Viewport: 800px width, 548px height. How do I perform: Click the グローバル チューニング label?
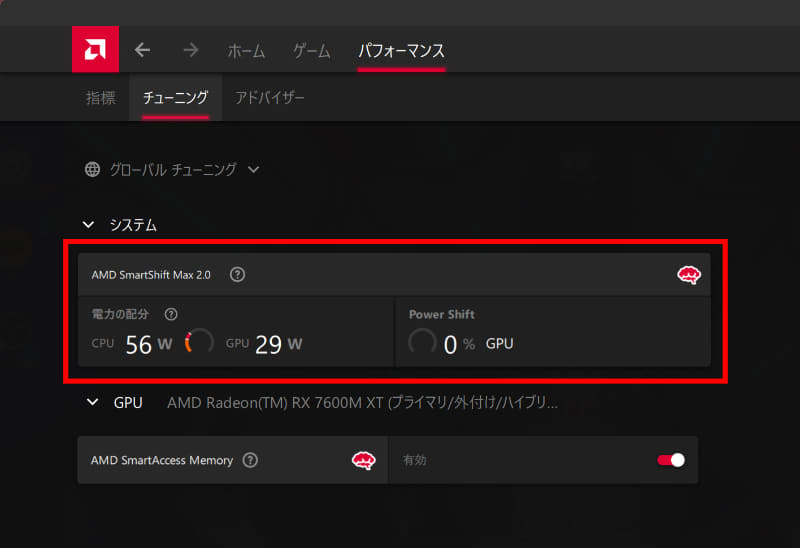click(173, 169)
